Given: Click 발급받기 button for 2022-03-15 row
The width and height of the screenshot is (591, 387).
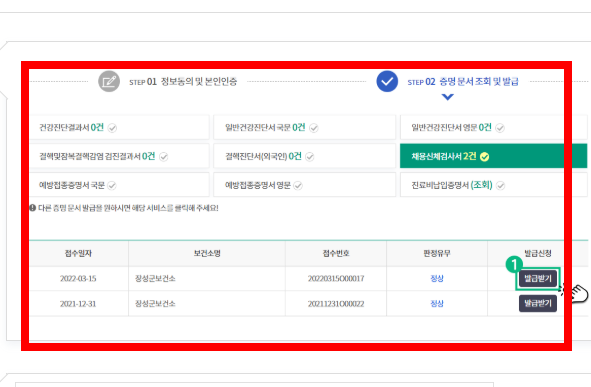Looking at the screenshot, I should pos(538,278).
